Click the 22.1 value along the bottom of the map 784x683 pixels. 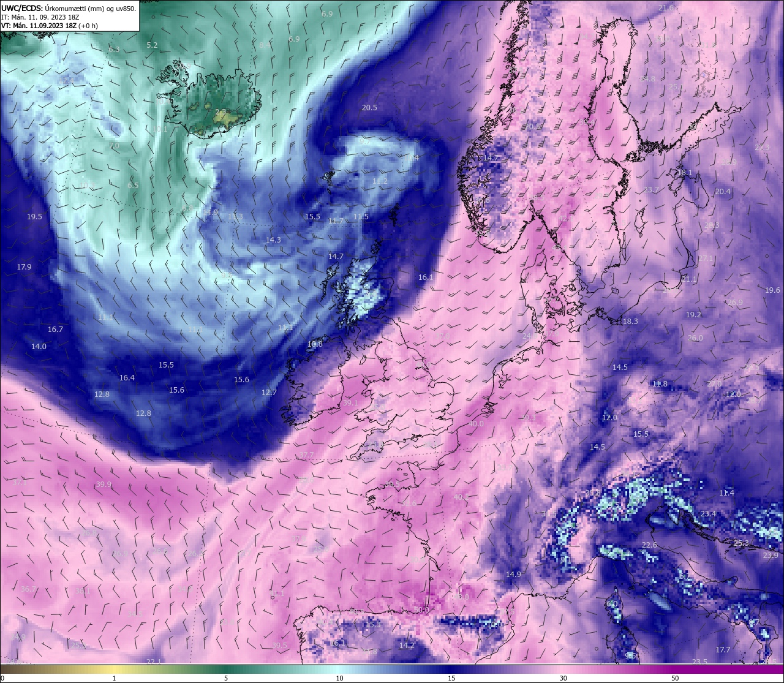coord(154,662)
